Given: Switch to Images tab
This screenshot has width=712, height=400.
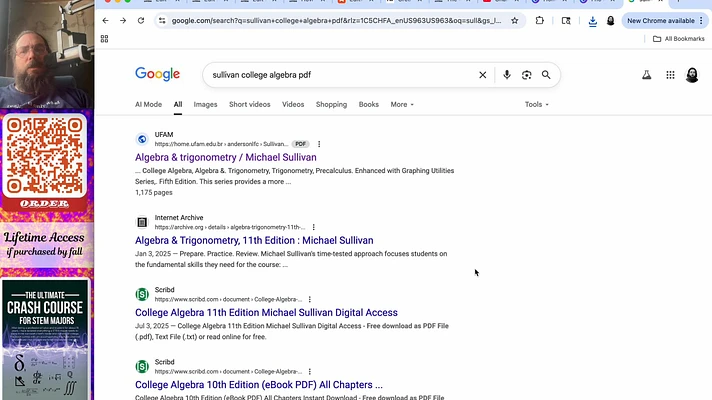Looking at the screenshot, I should coord(205,104).
